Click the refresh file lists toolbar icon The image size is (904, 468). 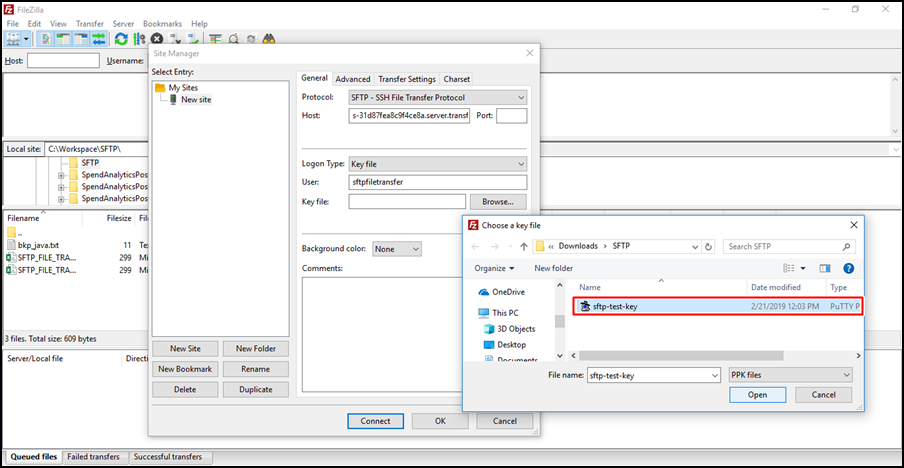click(x=121, y=39)
